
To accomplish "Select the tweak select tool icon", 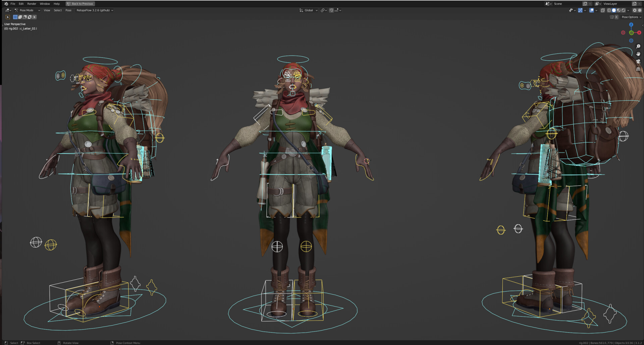I will click(8, 17).
